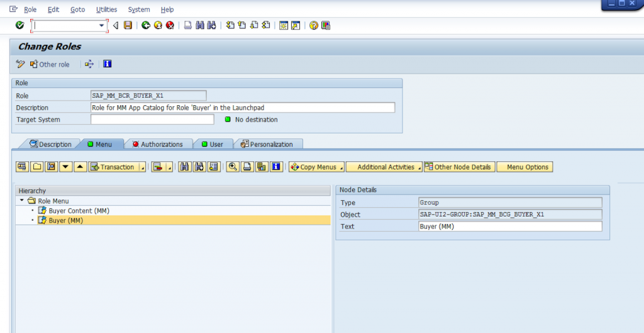The width and height of the screenshot is (644, 333).
Task: Open the Delete button dropdown arrow
Action: pyautogui.click(x=169, y=167)
